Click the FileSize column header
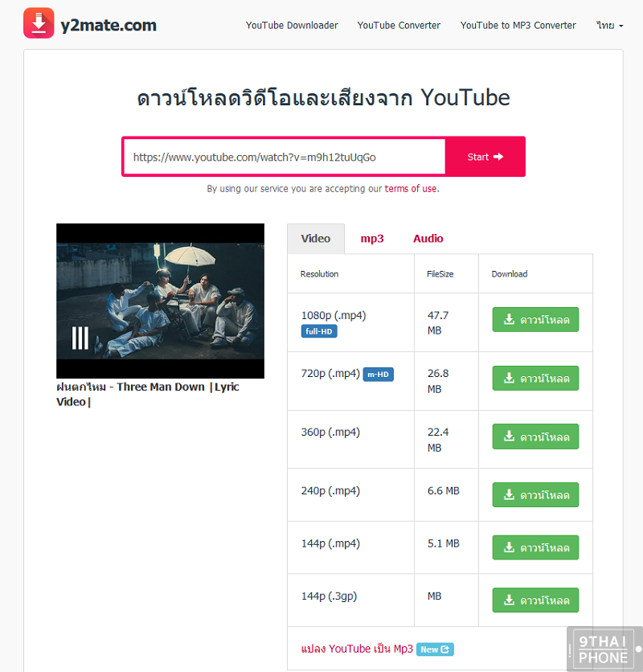 [440, 274]
